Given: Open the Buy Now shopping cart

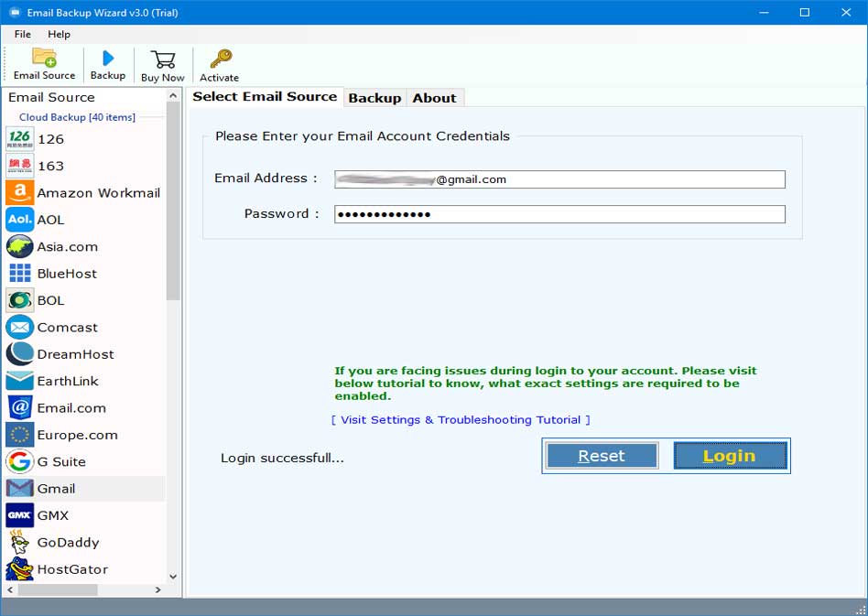Looking at the screenshot, I should coord(163,59).
